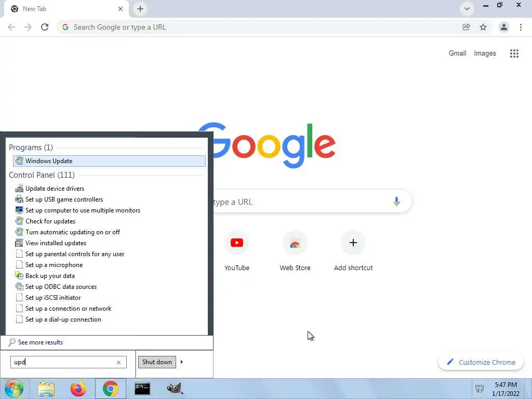This screenshot has height=399, width=532.
Task: Click the share this page icon
Action: click(x=466, y=27)
